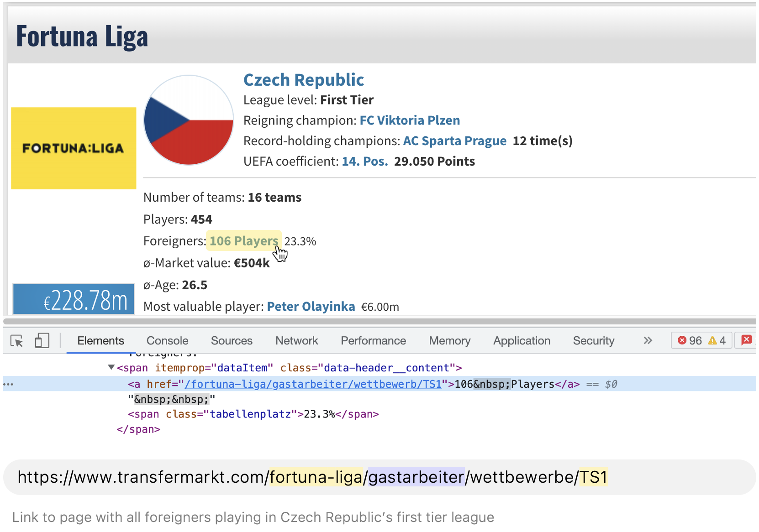Click the transfermarkt URL address field
759x532 pixels.
pyautogui.click(x=379, y=477)
